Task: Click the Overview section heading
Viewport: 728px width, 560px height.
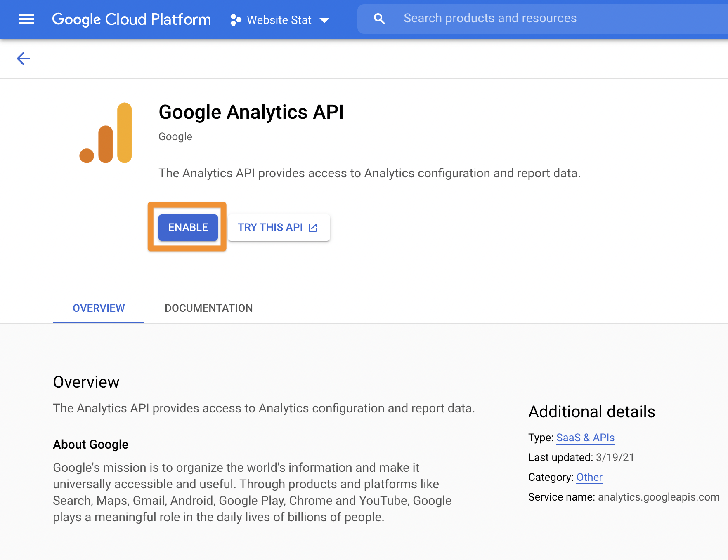Action: tap(86, 382)
